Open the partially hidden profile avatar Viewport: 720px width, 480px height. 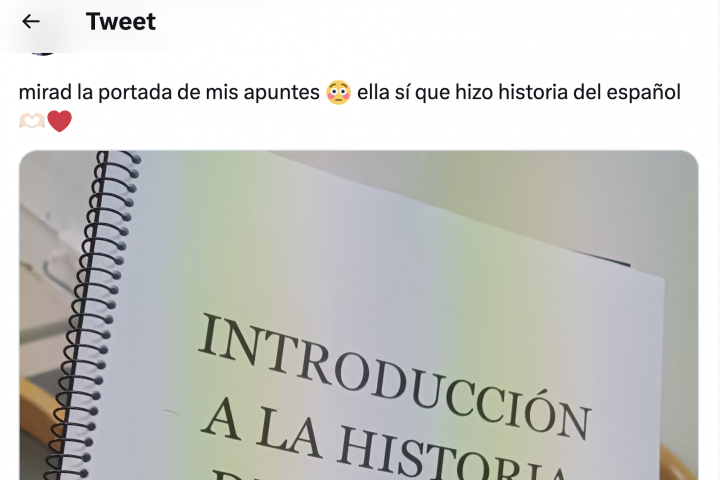(44, 53)
